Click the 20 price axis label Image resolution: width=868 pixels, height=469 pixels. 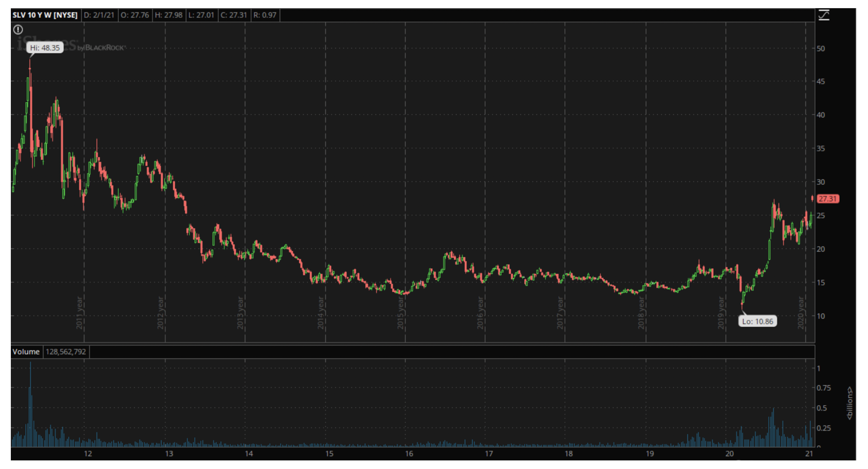pyautogui.click(x=821, y=249)
